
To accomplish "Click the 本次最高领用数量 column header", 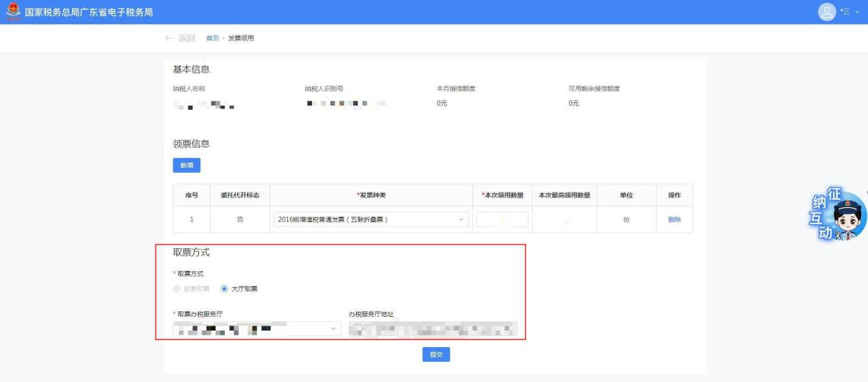I will (x=565, y=195).
